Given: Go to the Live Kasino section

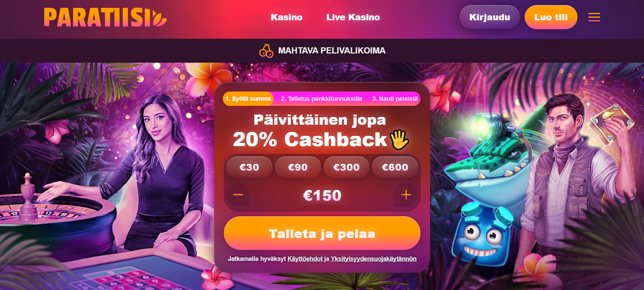Looking at the screenshot, I should [x=353, y=17].
